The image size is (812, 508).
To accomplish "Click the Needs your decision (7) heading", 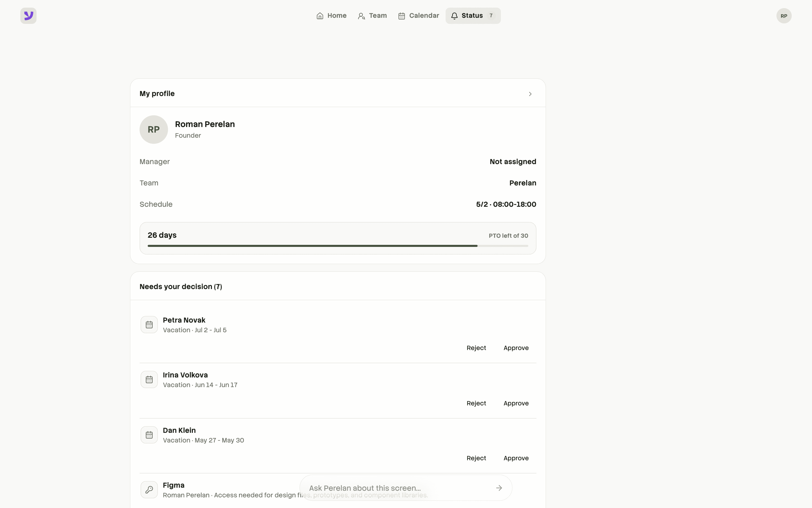I will click(x=181, y=287).
